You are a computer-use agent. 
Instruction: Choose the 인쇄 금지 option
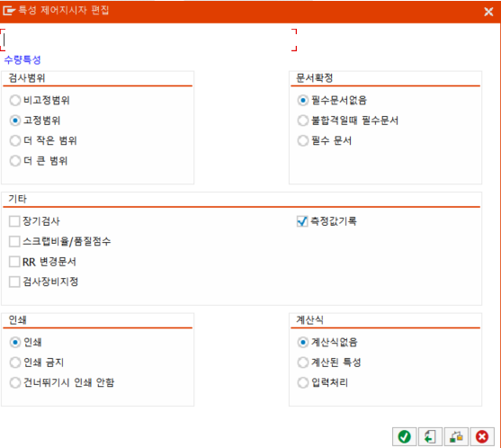point(15,363)
